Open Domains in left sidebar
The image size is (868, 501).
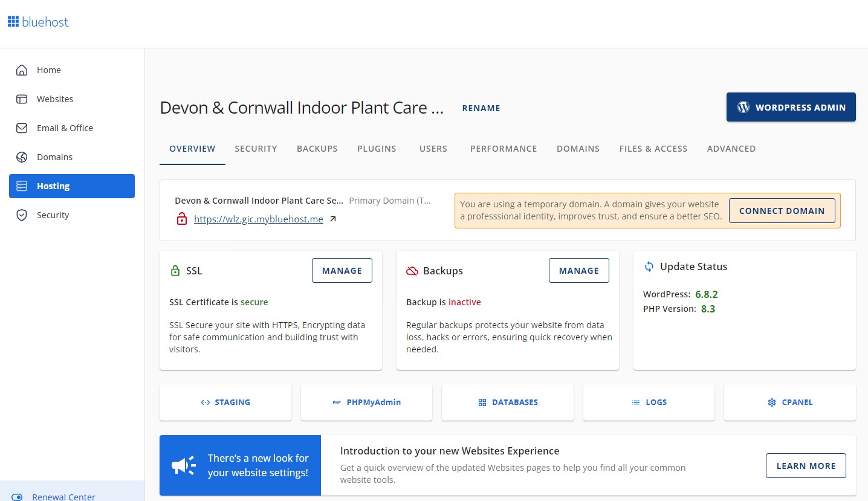coord(72,157)
